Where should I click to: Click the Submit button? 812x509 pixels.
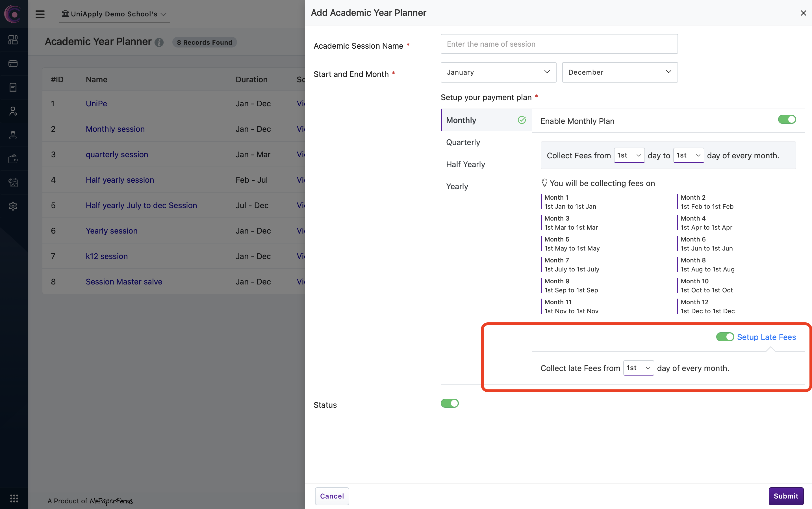pos(786,496)
